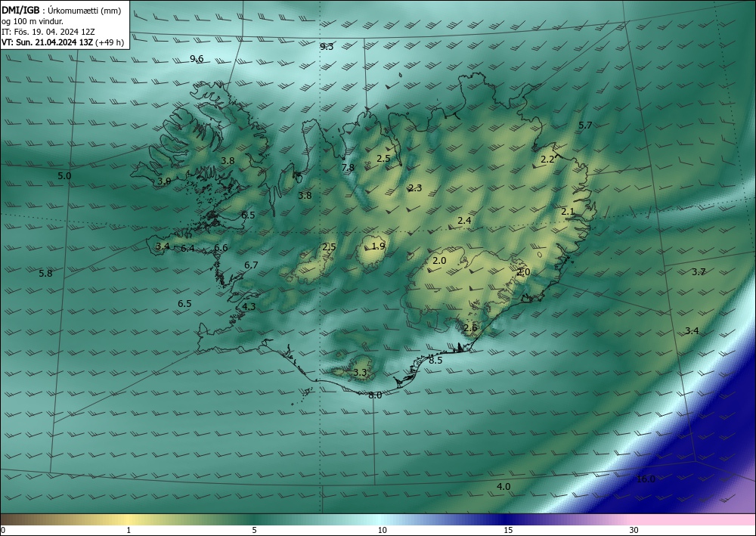Click the 16.0 value label
The image size is (756, 536).
coord(646,479)
